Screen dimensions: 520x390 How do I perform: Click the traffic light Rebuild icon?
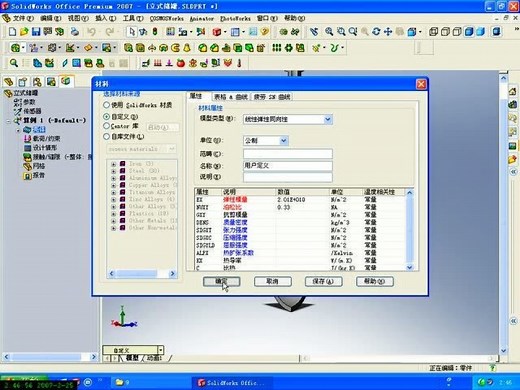(155, 32)
